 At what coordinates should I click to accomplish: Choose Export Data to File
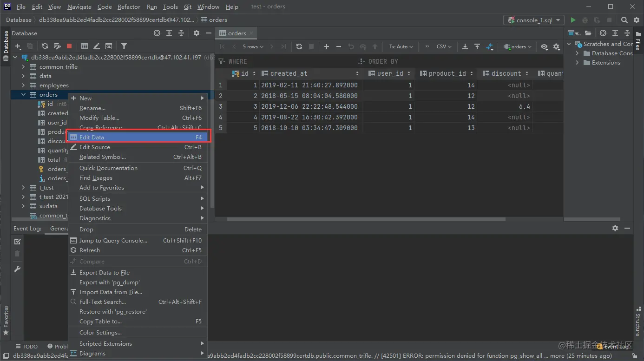point(138,273)
